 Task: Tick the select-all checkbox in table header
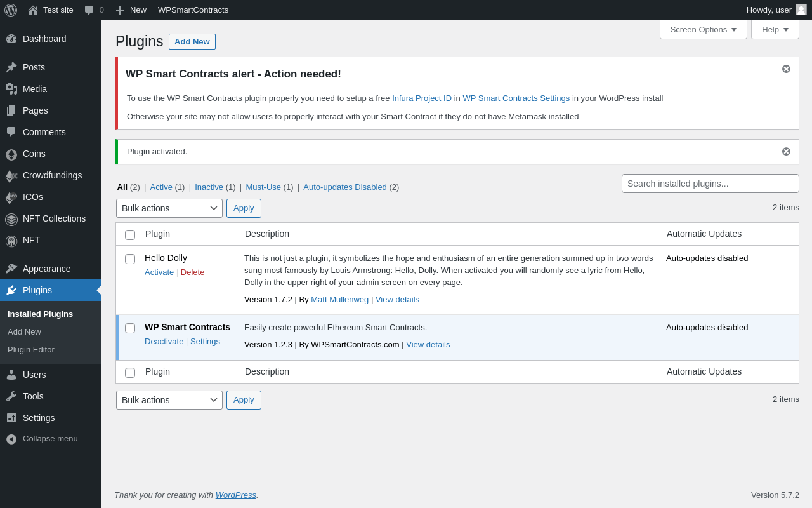(130, 235)
